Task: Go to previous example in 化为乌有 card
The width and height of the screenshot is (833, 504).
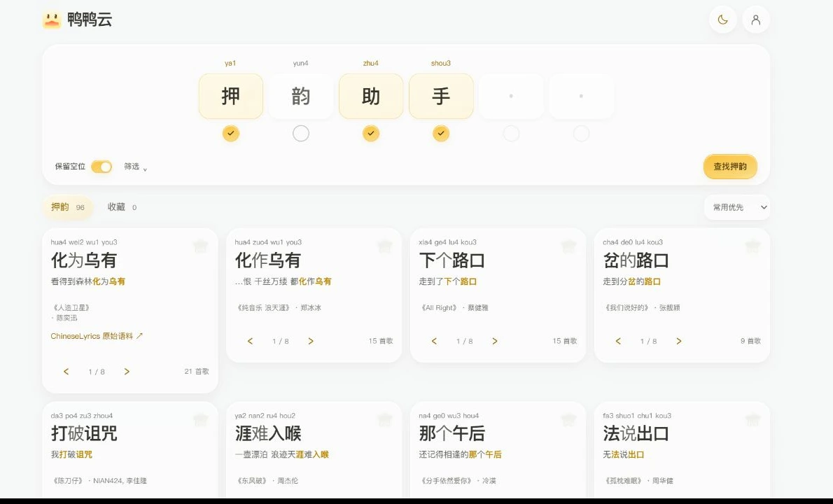Action: [x=66, y=371]
